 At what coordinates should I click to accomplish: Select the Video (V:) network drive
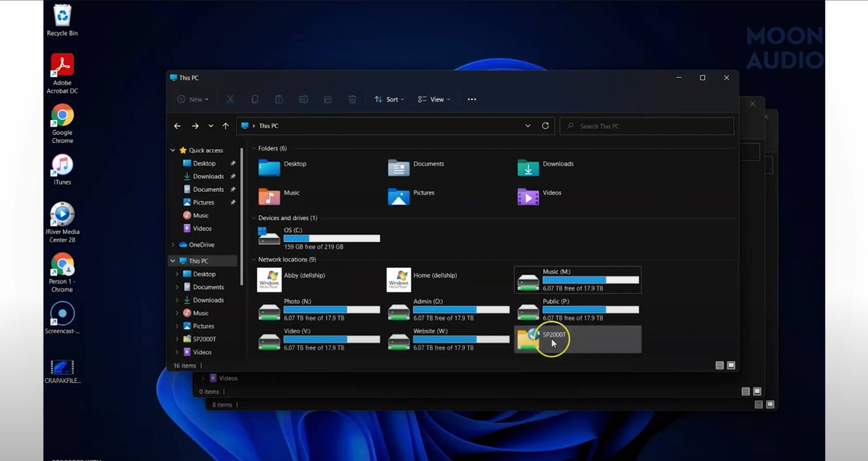pos(319,339)
